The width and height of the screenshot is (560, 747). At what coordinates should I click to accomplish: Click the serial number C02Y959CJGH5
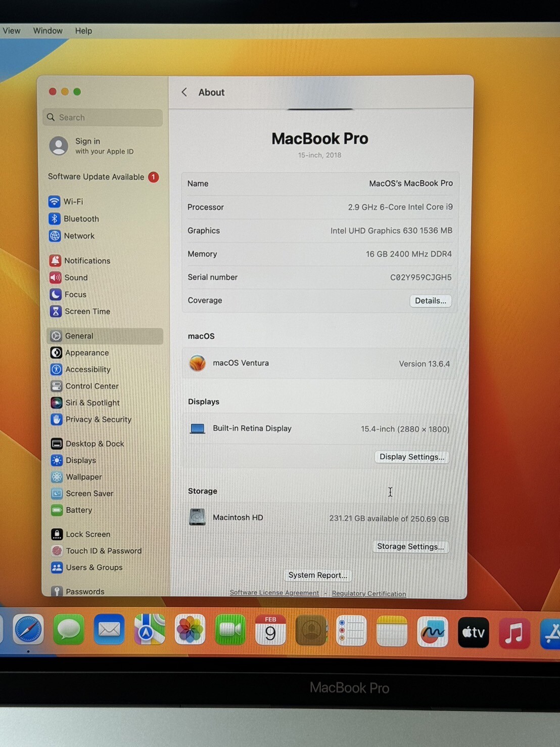click(421, 277)
